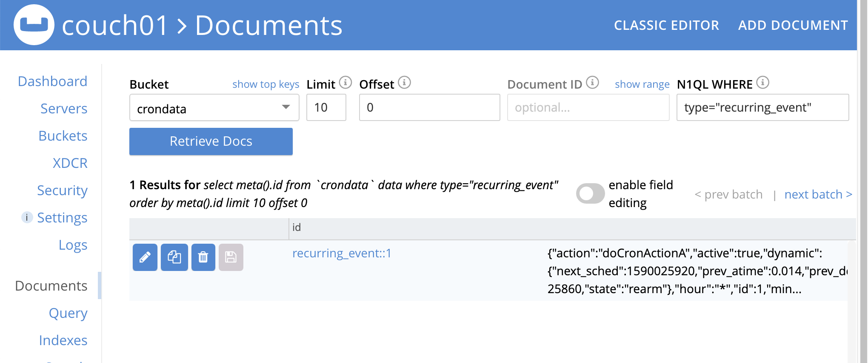868x363 pixels.
Task: Open the recurring_event::1 document link
Action: click(x=342, y=253)
